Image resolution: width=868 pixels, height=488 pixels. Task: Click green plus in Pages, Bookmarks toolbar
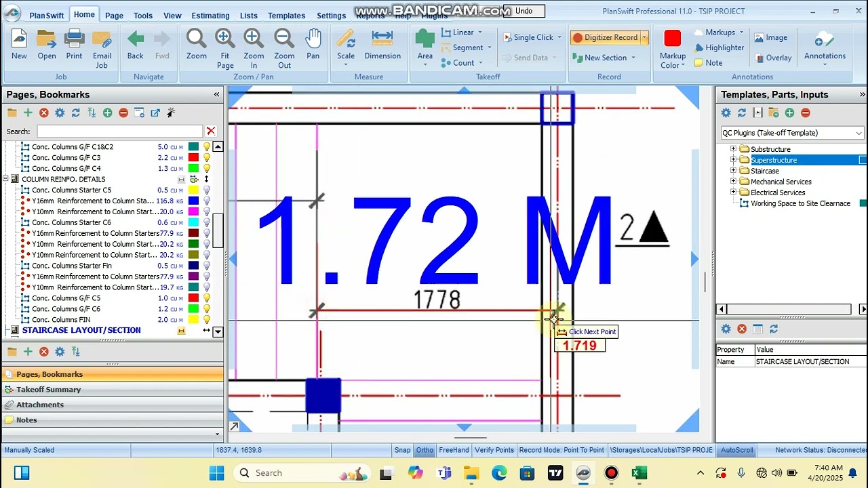[28, 113]
